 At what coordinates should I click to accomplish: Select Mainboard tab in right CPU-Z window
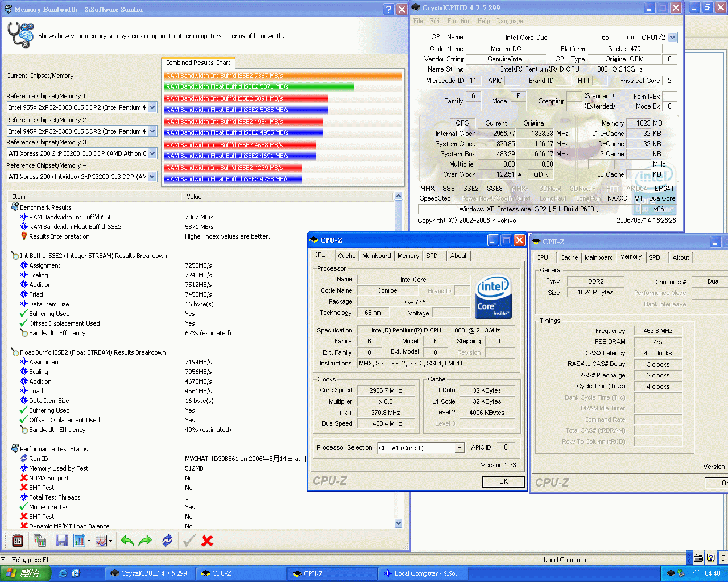click(599, 257)
